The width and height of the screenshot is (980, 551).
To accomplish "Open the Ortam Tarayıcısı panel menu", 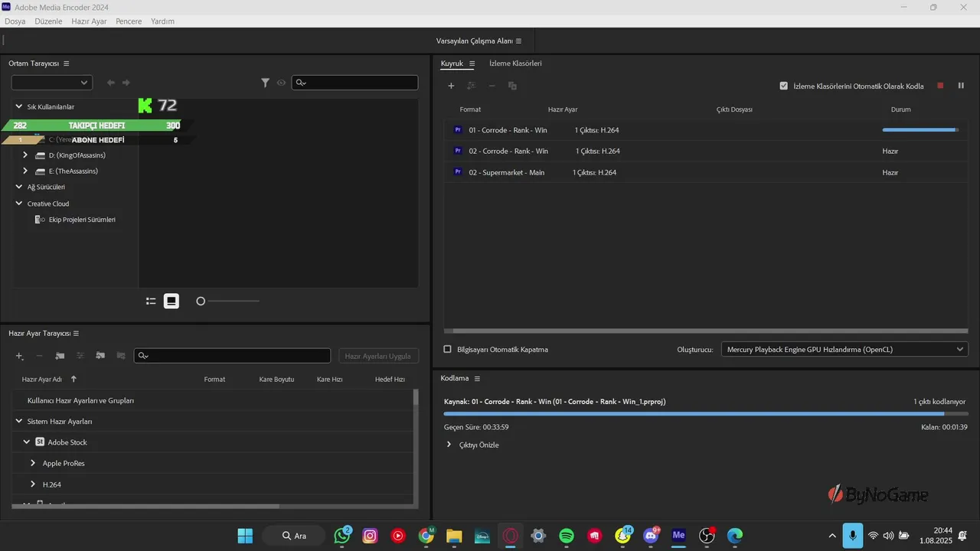I will point(67,64).
